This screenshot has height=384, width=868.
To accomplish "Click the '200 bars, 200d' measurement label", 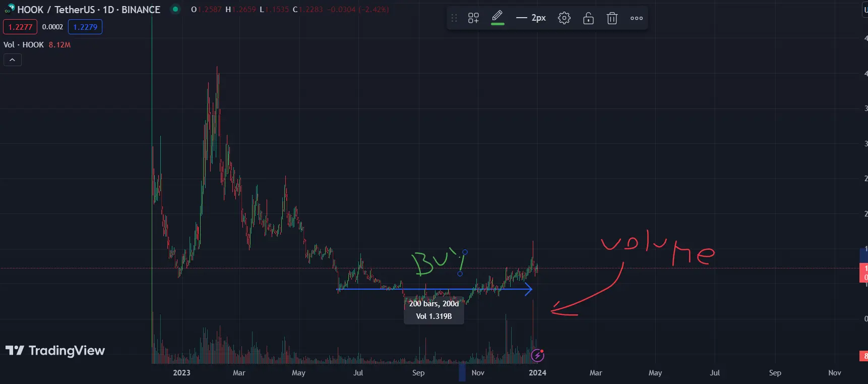I will click(434, 304).
